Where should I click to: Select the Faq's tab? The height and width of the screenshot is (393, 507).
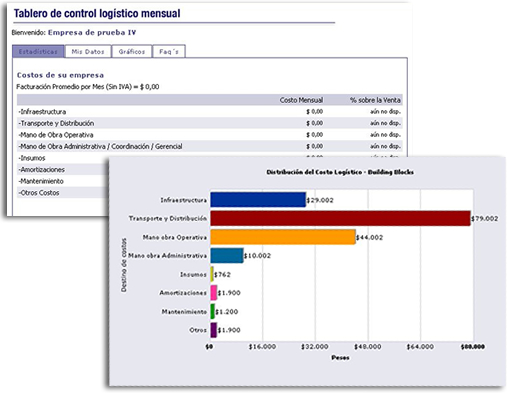(x=169, y=51)
